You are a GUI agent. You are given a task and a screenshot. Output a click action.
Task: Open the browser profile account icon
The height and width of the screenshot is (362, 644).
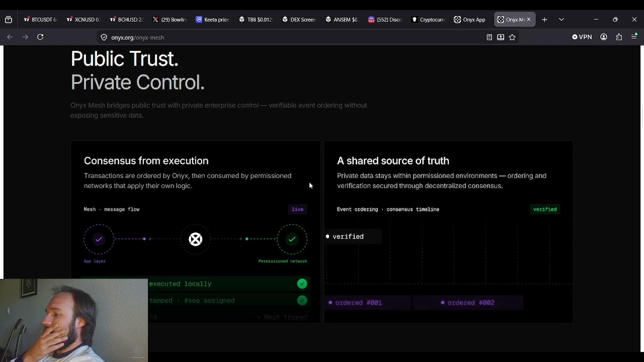pos(604,37)
